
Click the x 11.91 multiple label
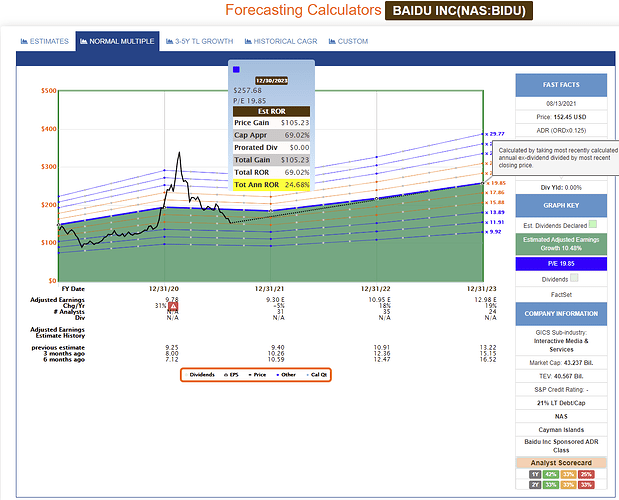[x=495, y=222]
